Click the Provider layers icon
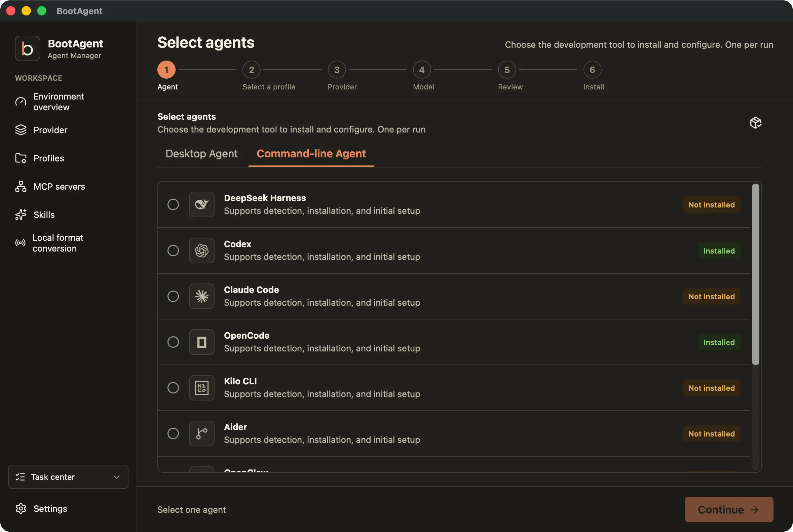 tap(21, 130)
